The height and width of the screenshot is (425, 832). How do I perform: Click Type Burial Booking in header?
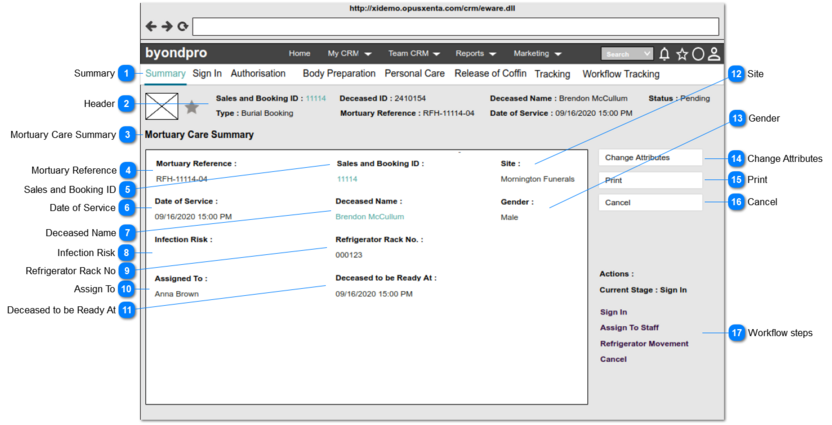tap(254, 113)
